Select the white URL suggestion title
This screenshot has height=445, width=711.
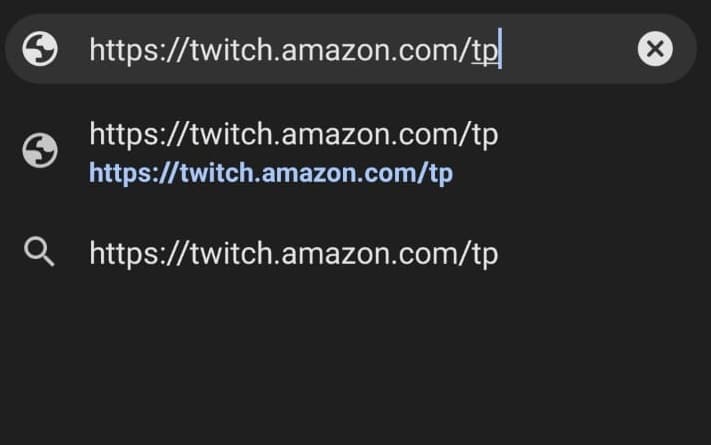(293, 135)
